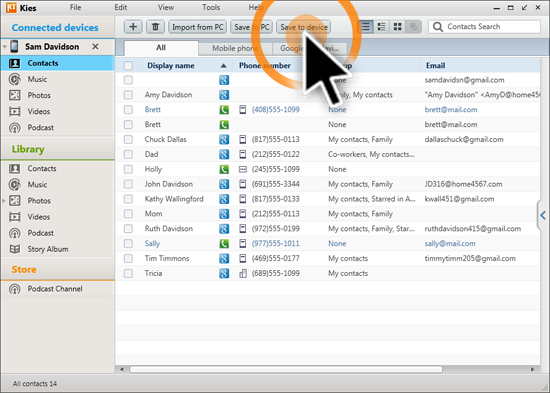
Task: Open Photos under Connected devices
Action: (x=39, y=95)
